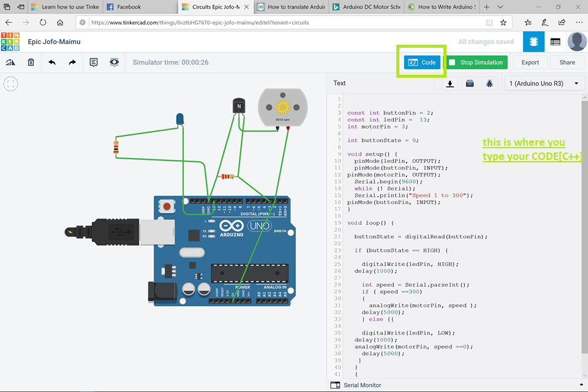Select the DC motor component
The height and width of the screenshot is (392, 588).
[x=283, y=107]
